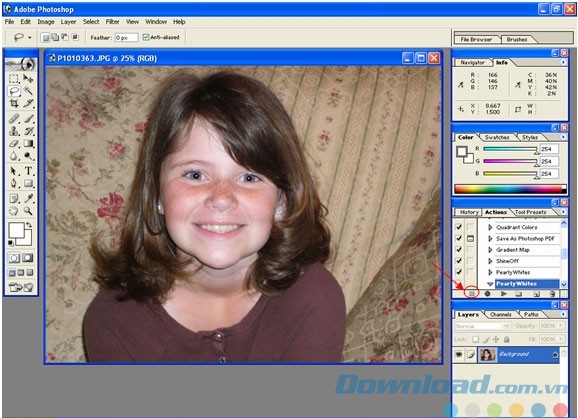Select the Gradient tool
This screenshot has width=578, height=418.
click(28, 143)
